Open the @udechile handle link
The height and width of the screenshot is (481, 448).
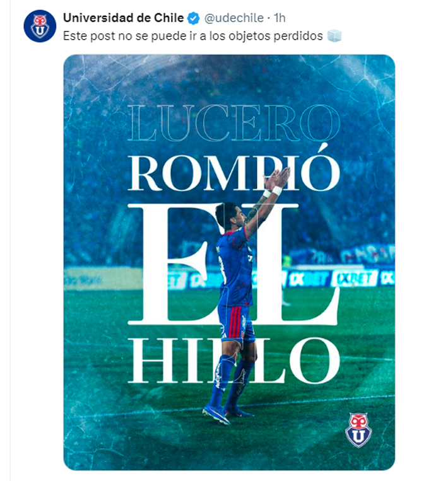234,18
